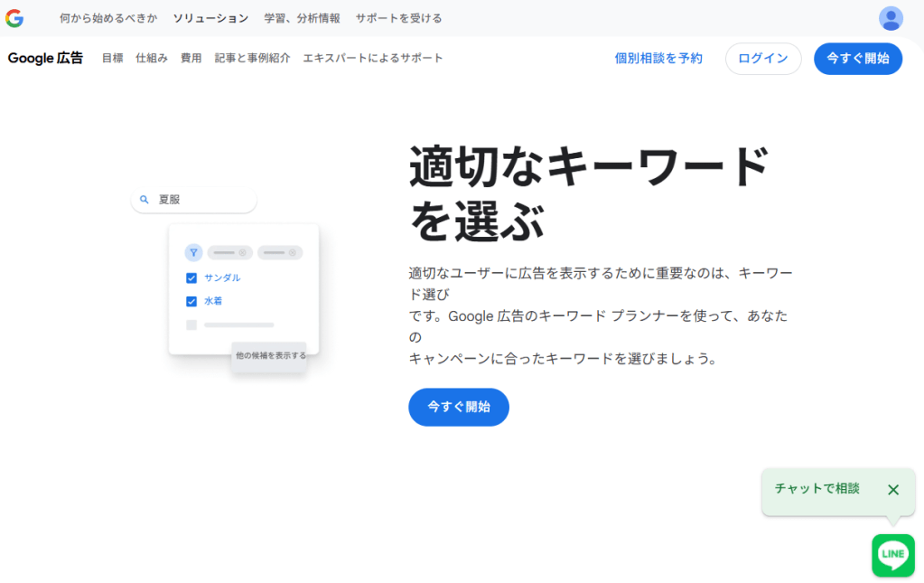924x583 pixels.
Task: Open the 費用 section in the nav
Action: tap(191, 58)
